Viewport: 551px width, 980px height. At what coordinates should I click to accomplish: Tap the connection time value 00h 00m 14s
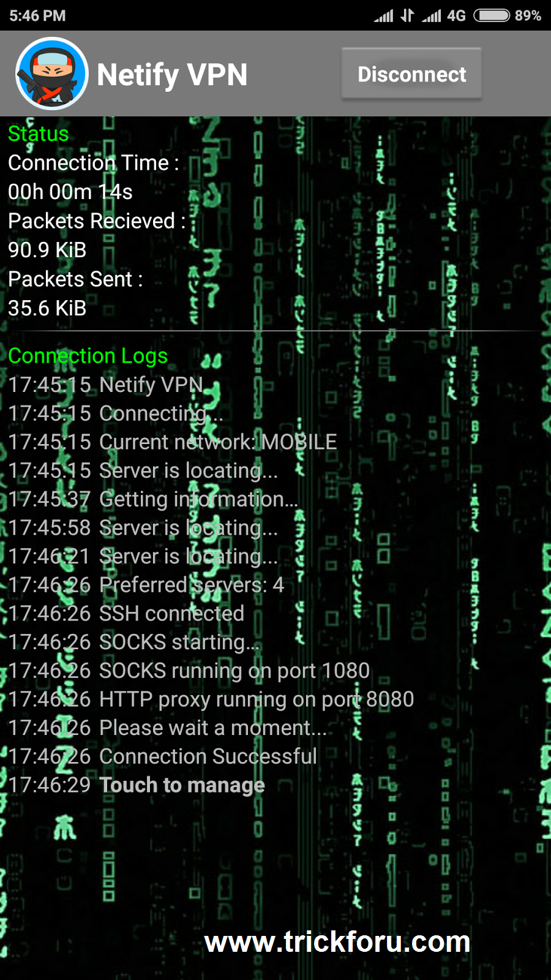pos(70,192)
